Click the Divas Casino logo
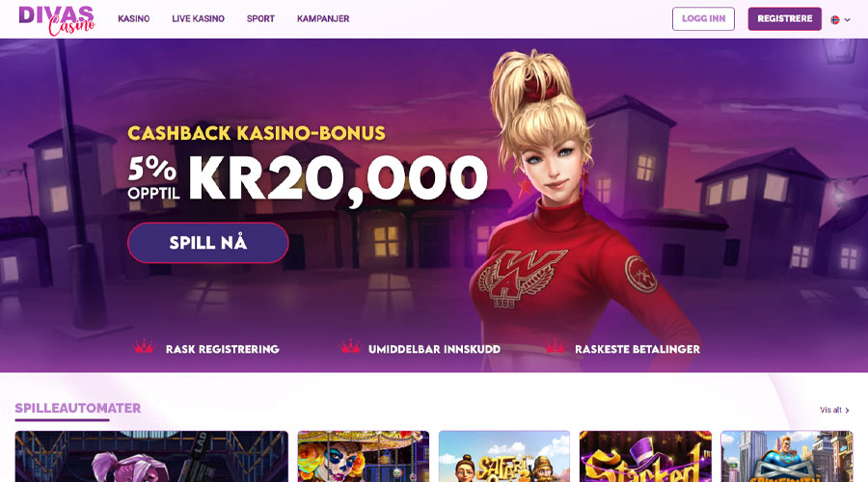 point(57,20)
